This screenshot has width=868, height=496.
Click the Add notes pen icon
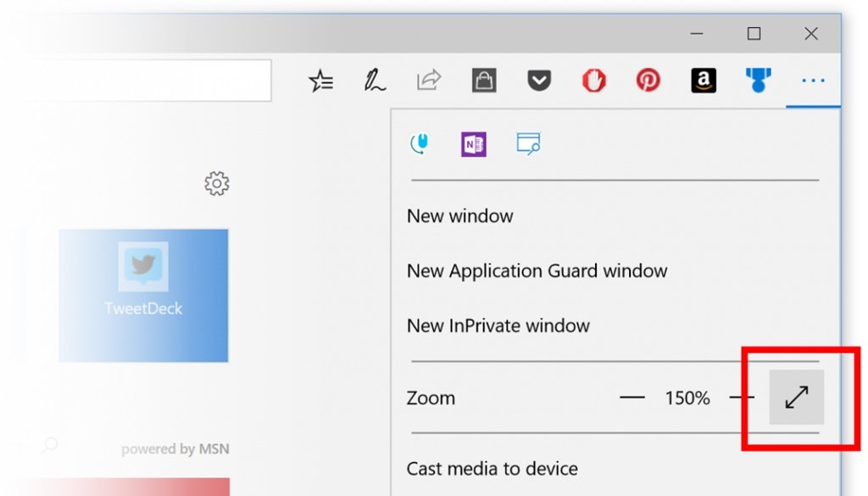[374, 81]
